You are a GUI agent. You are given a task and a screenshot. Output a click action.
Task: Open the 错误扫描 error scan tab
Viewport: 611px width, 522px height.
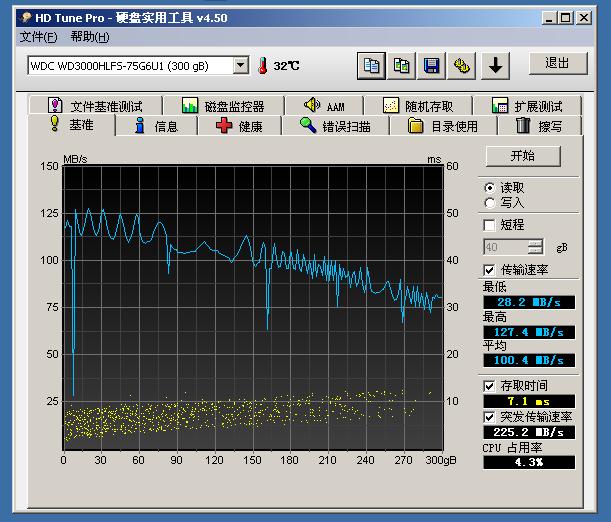(335, 126)
